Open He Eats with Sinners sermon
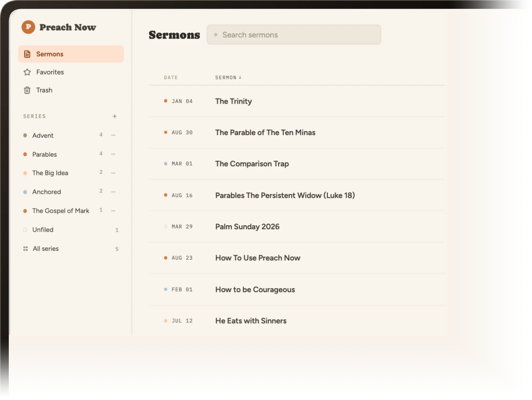532x400 pixels. pyautogui.click(x=251, y=321)
